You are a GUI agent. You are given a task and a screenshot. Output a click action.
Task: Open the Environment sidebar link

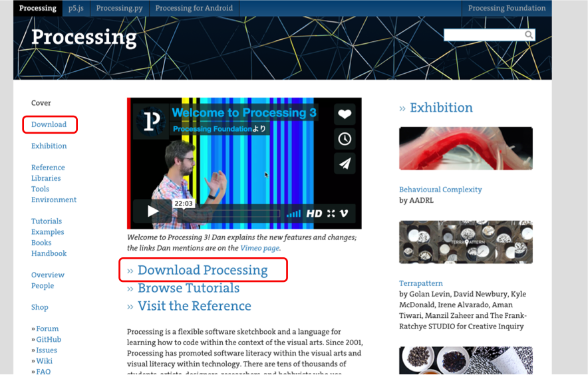point(54,199)
